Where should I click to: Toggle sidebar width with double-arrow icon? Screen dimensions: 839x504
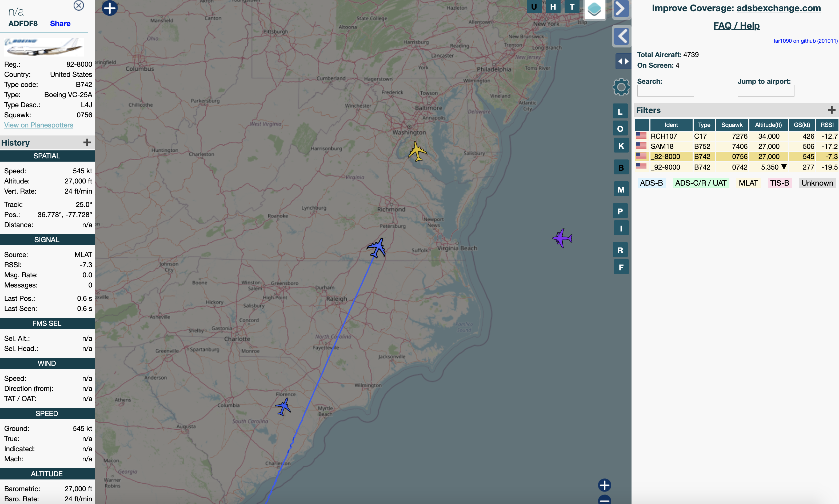[623, 62]
